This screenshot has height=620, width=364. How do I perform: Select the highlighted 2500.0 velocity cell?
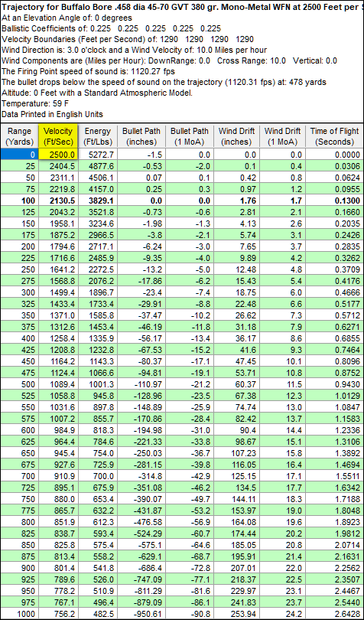tap(58, 154)
